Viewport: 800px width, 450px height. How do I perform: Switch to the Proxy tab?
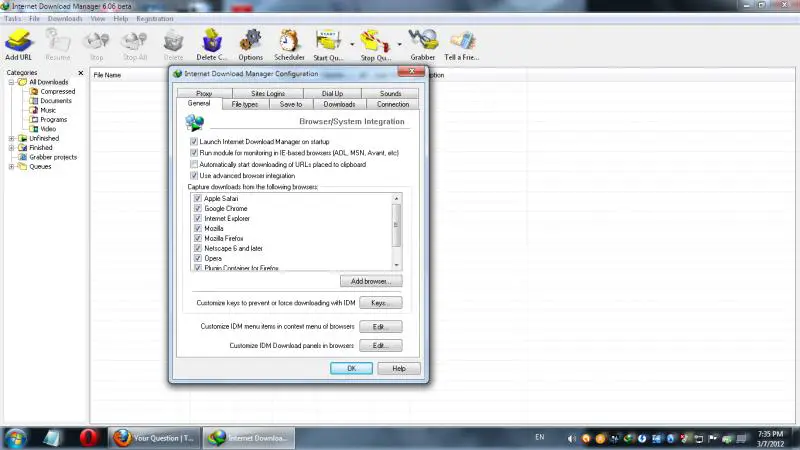tap(204, 93)
